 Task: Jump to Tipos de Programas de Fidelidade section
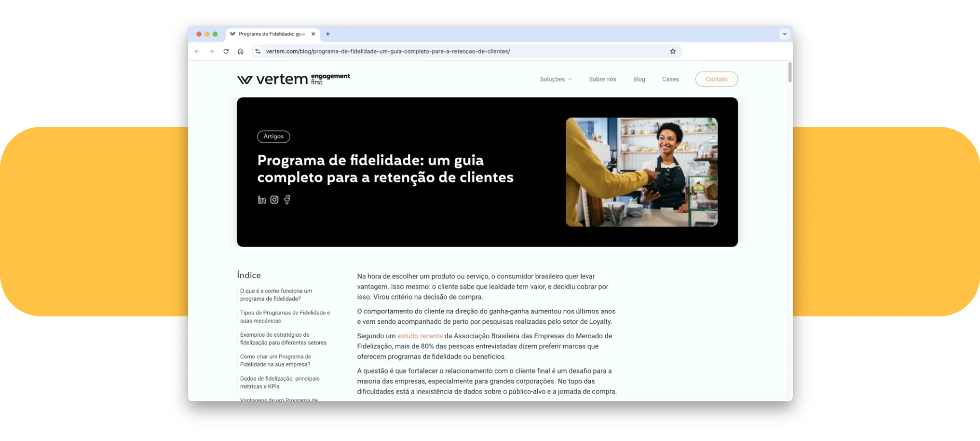point(285,317)
